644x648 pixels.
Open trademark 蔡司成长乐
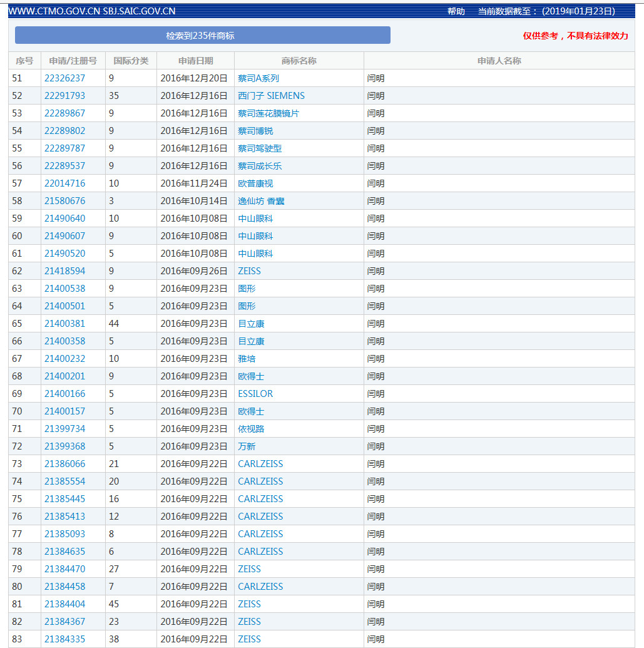point(260,166)
